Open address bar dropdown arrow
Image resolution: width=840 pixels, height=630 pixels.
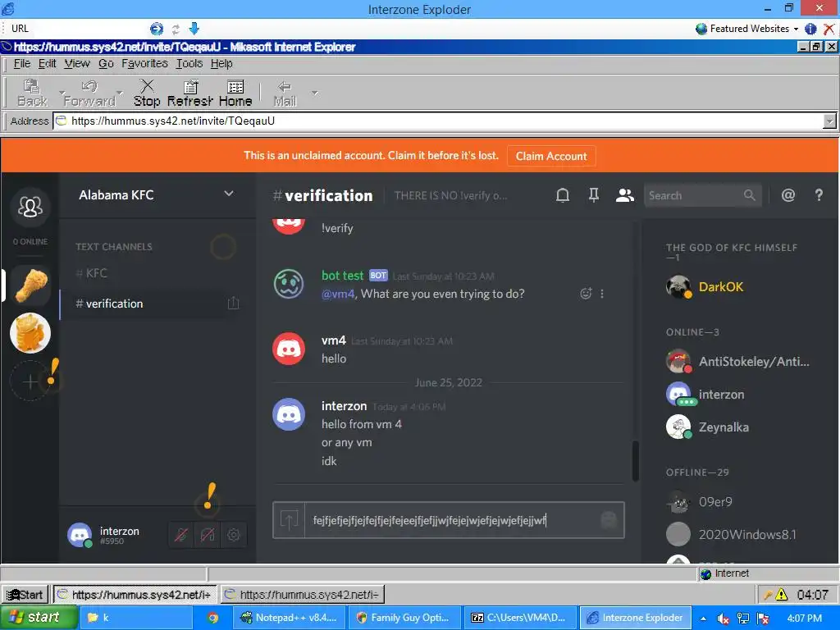tap(829, 121)
